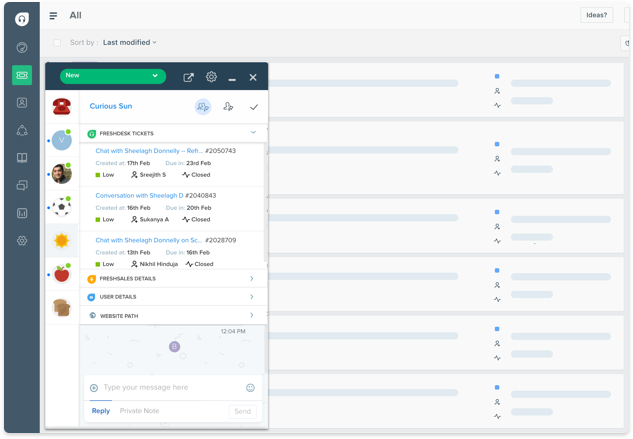
Task: Open ticket Conversation with Sheelagh D link
Action: pyautogui.click(x=139, y=195)
